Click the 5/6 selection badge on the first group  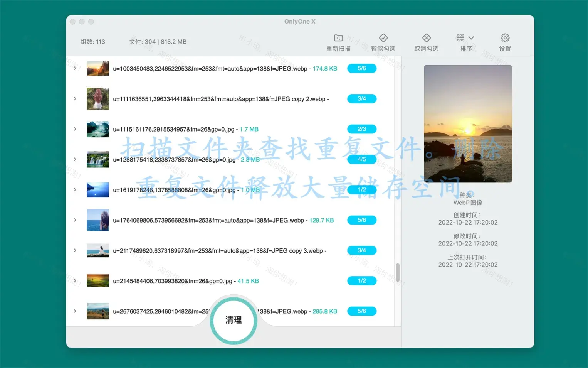(x=361, y=68)
